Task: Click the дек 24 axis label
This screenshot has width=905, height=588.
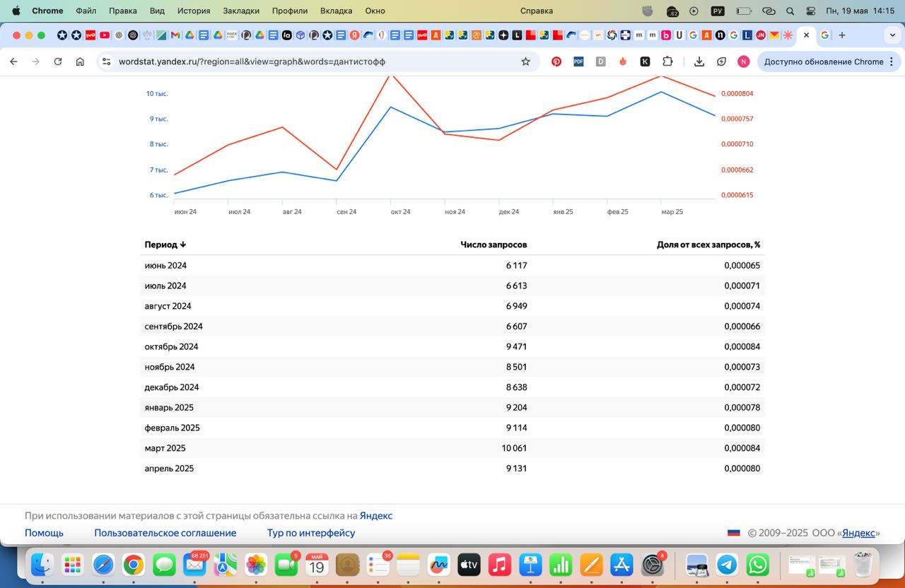Action: pos(508,212)
